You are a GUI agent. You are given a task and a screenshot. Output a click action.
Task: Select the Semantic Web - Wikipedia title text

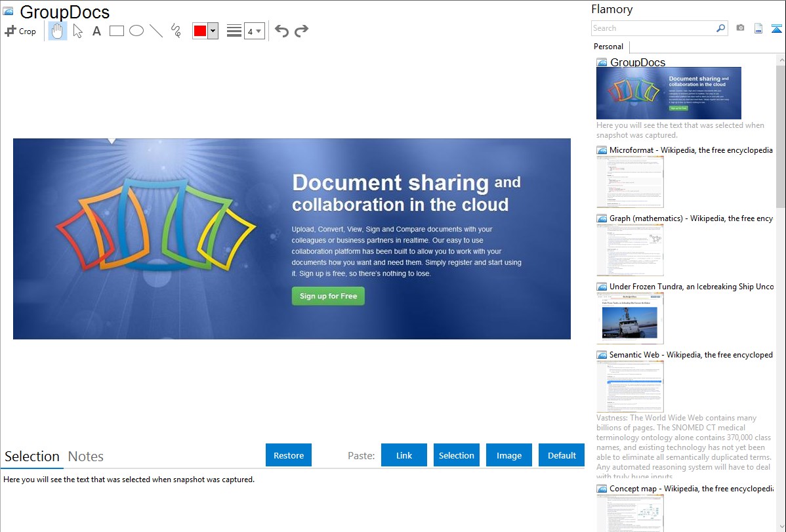(691, 355)
